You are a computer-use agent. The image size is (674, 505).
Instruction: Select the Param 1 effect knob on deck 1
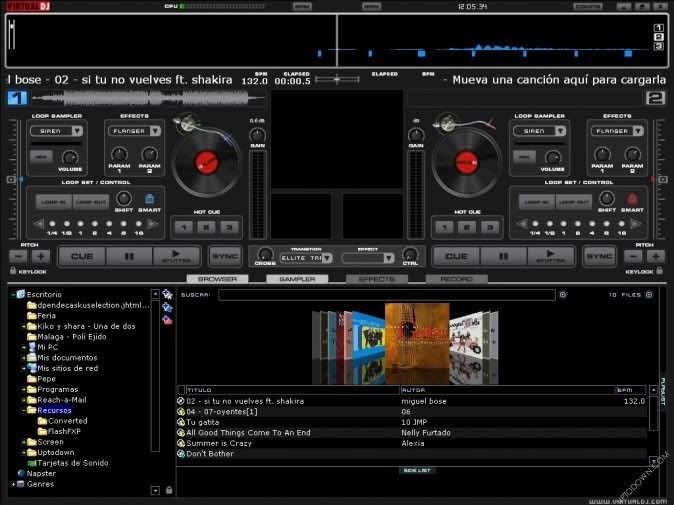pyautogui.click(x=119, y=155)
